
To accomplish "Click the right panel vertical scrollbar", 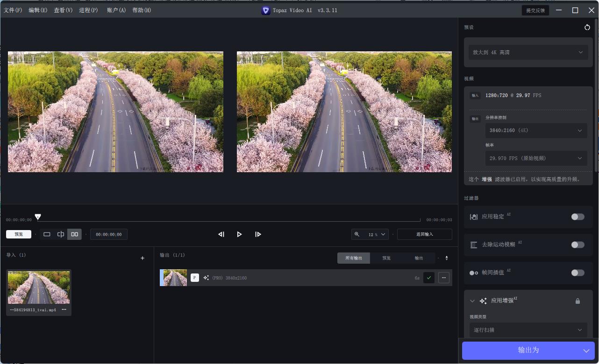I will pos(597,96).
